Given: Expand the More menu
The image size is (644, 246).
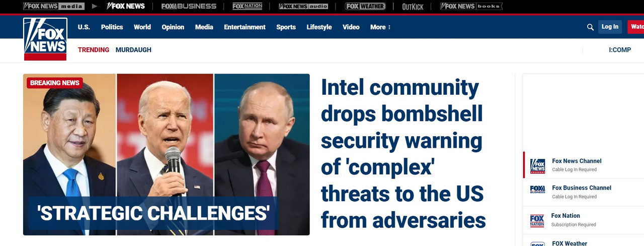Looking at the screenshot, I should 380,27.
